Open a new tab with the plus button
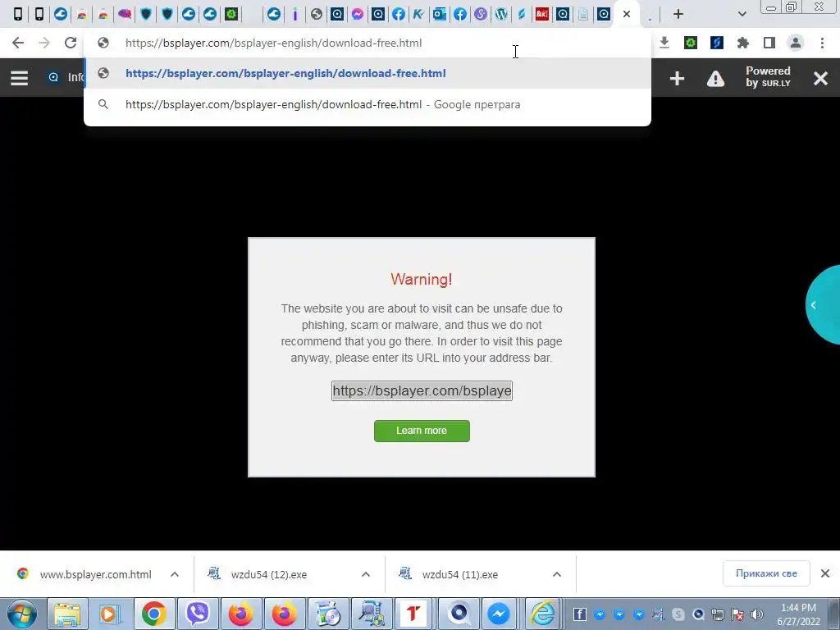The height and width of the screenshot is (630, 840). pos(678,14)
